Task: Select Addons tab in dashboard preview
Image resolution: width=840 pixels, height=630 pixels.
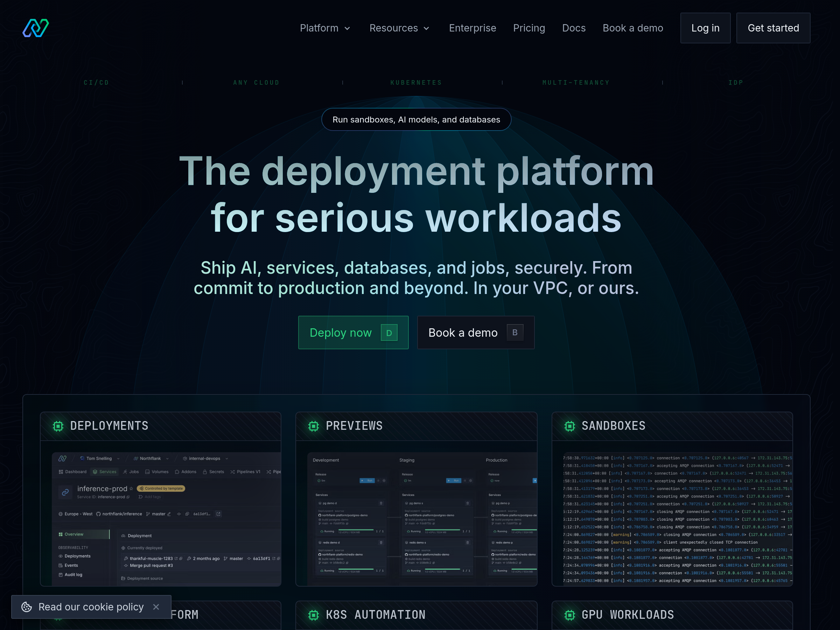Action: pyautogui.click(x=185, y=472)
